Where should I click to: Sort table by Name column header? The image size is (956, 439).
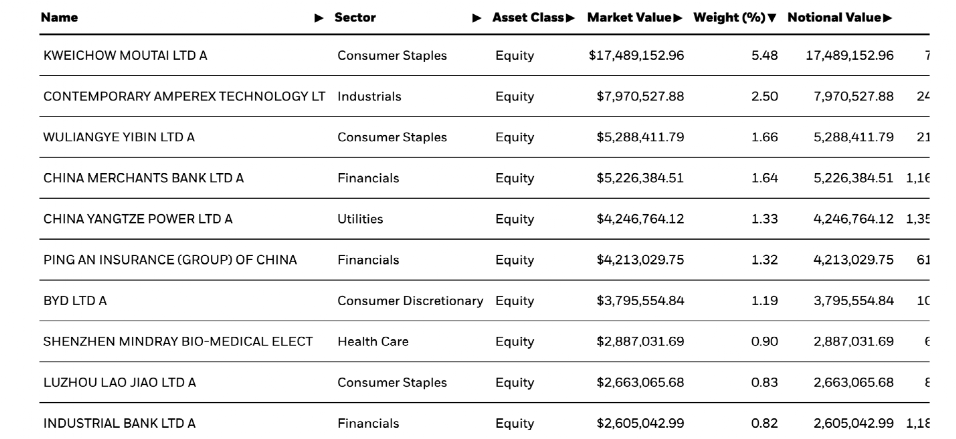60,18
